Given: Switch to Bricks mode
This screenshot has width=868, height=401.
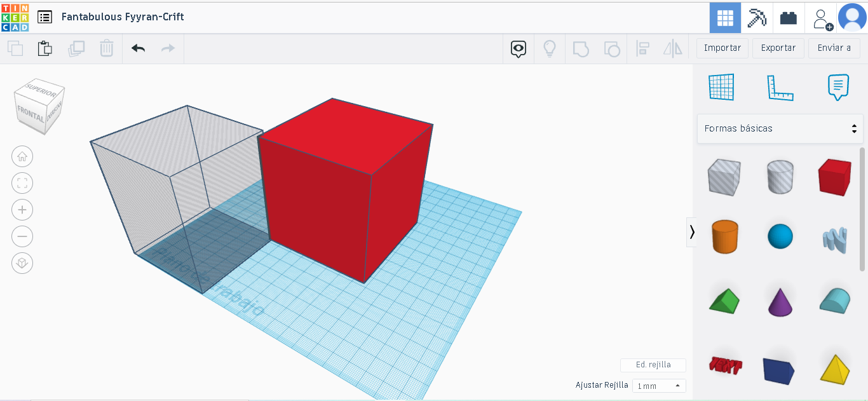Looking at the screenshot, I should pos(789,18).
